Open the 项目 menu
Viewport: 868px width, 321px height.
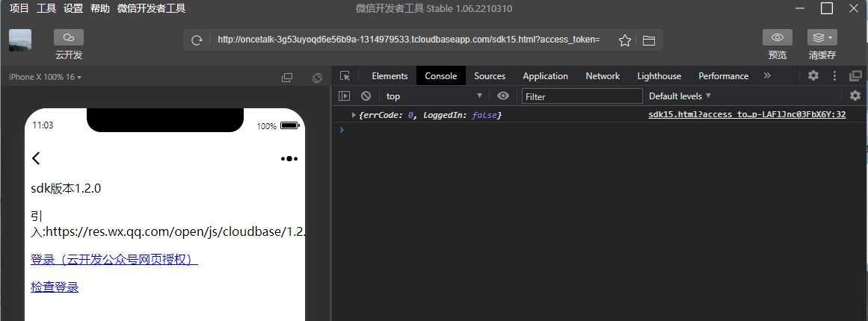click(x=19, y=8)
